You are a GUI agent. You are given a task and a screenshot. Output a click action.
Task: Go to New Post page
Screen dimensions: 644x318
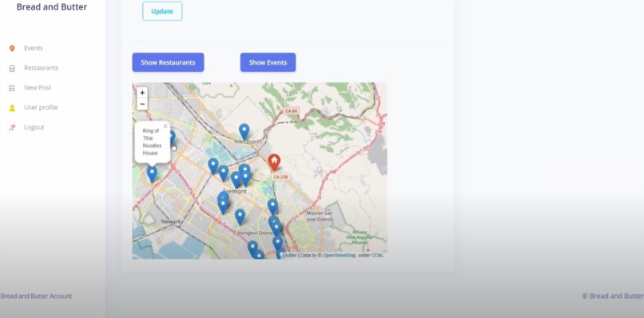pos(38,88)
